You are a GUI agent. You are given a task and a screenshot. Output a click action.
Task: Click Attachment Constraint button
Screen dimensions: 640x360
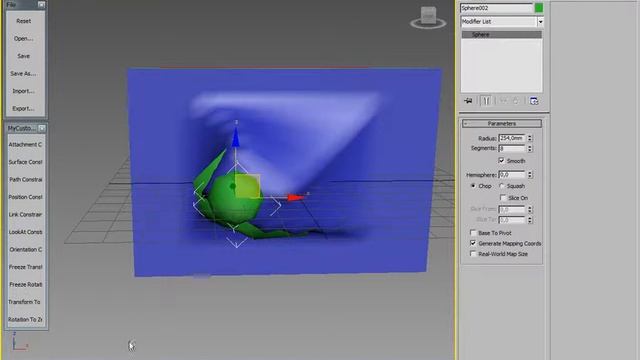tap(25, 144)
